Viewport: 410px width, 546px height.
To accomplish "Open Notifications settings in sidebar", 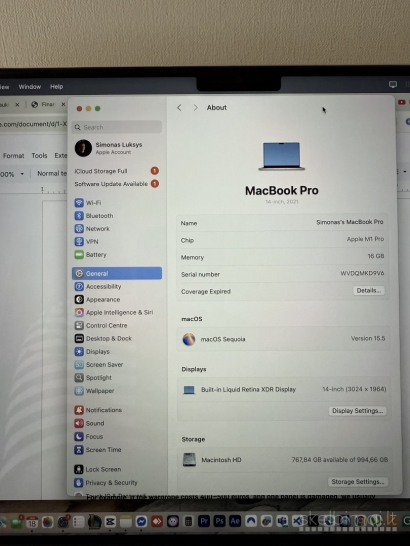I will (98, 410).
